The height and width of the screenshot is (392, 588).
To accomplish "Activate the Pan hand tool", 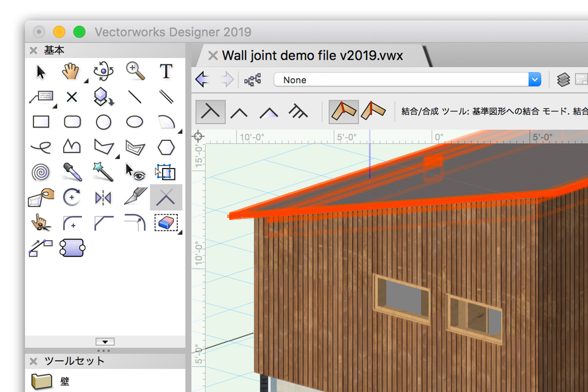I will (71, 72).
